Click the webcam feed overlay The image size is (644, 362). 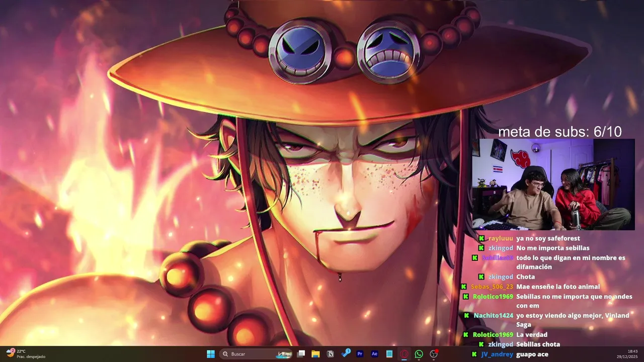tap(553, 185)
